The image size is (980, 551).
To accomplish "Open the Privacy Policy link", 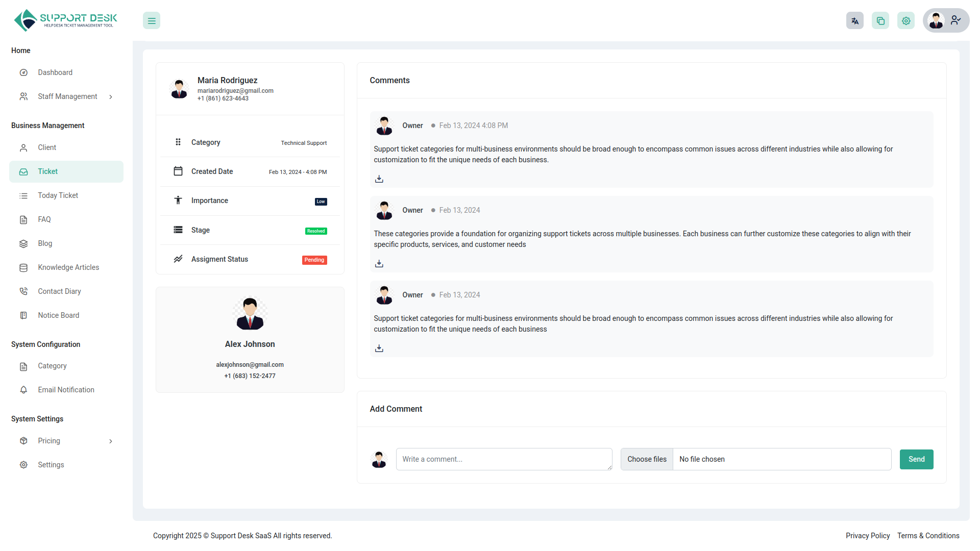I will point(868,536).
